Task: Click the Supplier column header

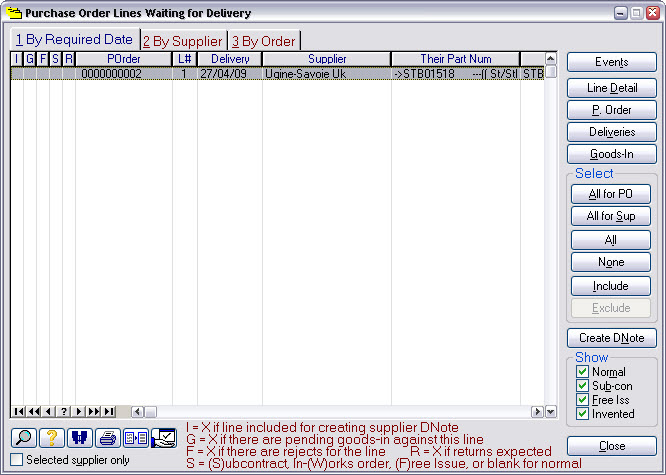Action: coord(327,59)
